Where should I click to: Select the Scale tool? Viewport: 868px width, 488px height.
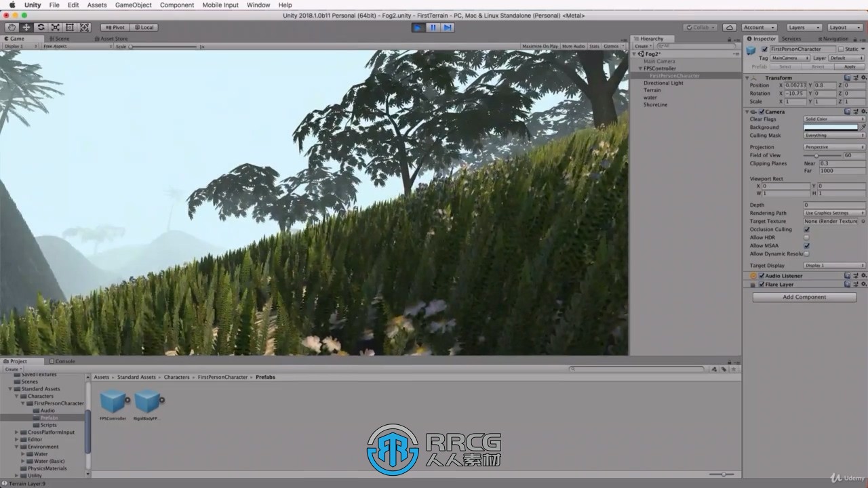pos(56,27)
